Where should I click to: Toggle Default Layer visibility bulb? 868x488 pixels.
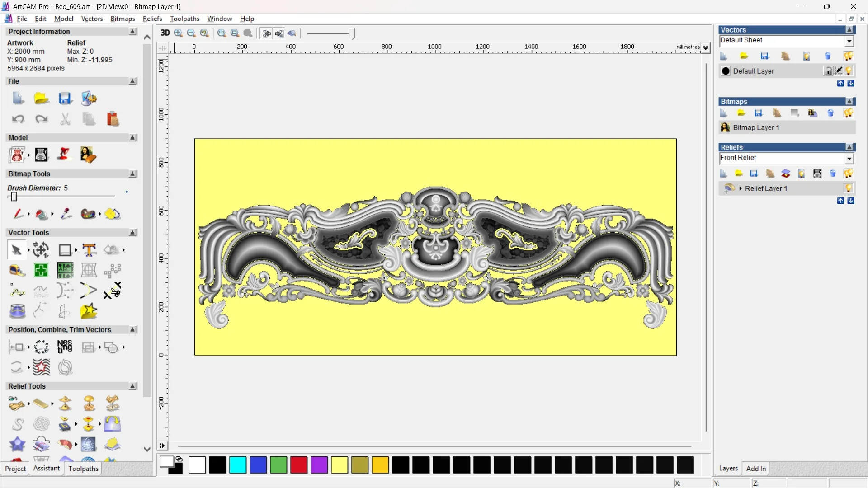[x=849, y=71]
